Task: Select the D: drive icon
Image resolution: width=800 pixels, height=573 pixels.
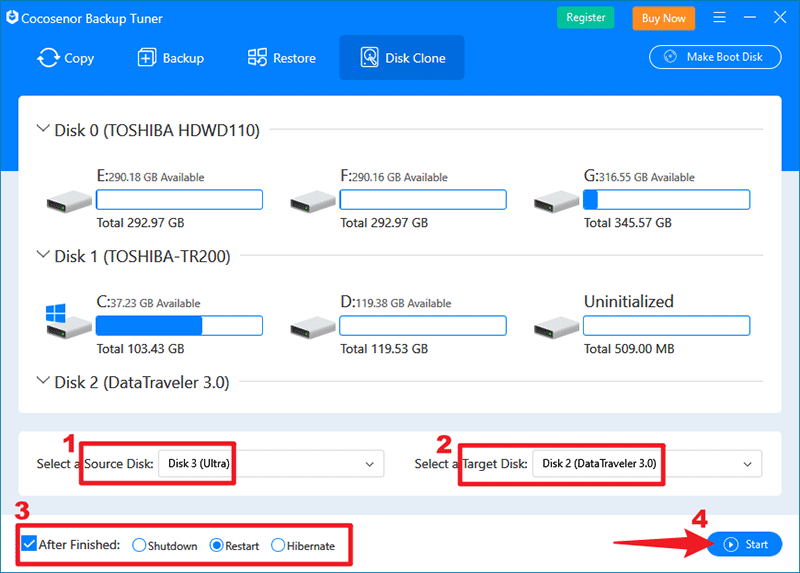Action: [x=313, y=328]
